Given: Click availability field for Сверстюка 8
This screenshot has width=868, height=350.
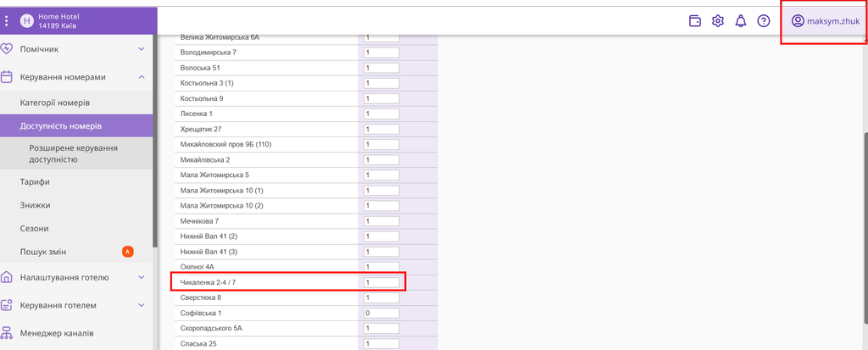Looking at the screenshot, I should pos(381,298).
